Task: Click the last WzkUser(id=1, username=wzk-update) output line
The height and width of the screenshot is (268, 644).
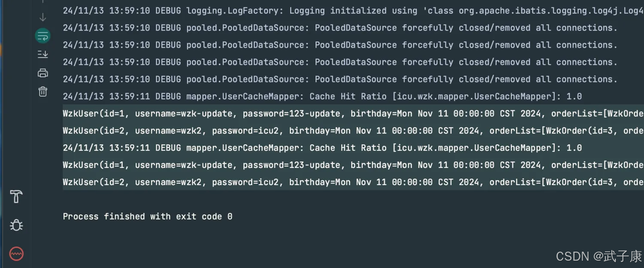Action: click(353, 165)
